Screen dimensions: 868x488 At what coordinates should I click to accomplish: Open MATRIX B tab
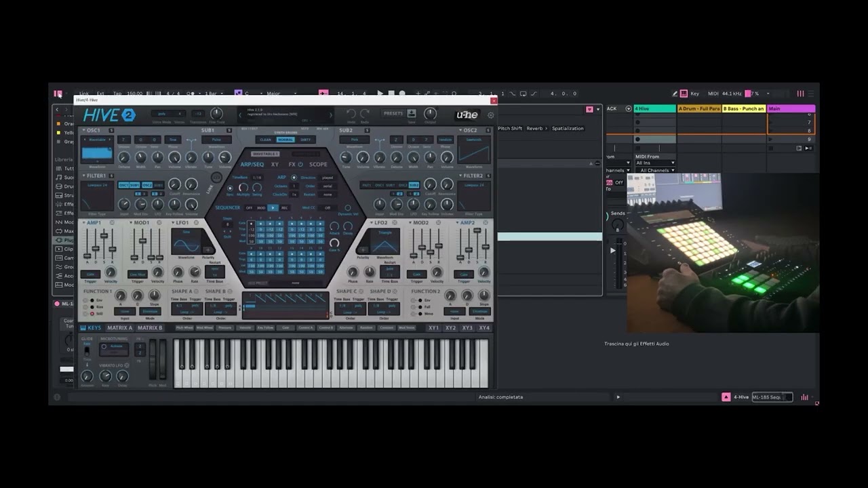(x=151, y=328)
